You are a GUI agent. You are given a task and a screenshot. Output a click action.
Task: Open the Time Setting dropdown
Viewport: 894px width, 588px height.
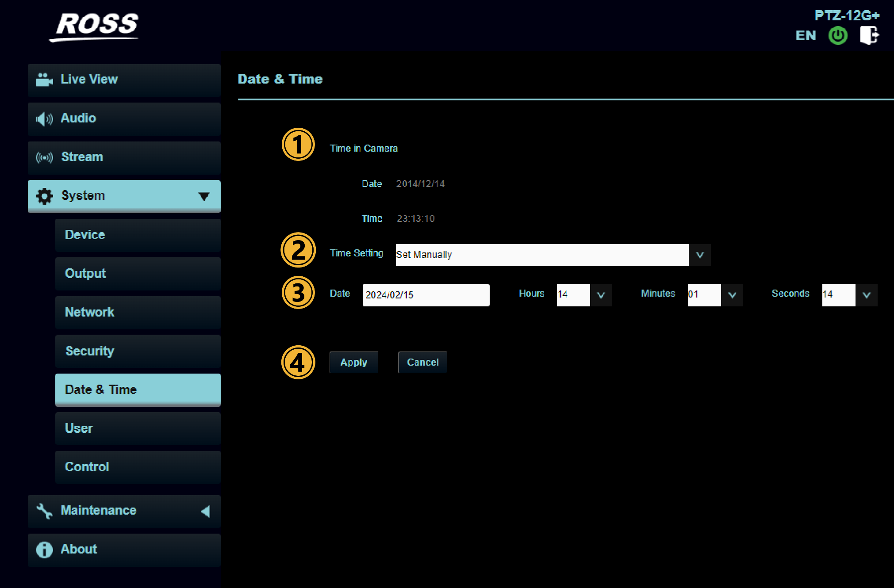pos(699,255)
